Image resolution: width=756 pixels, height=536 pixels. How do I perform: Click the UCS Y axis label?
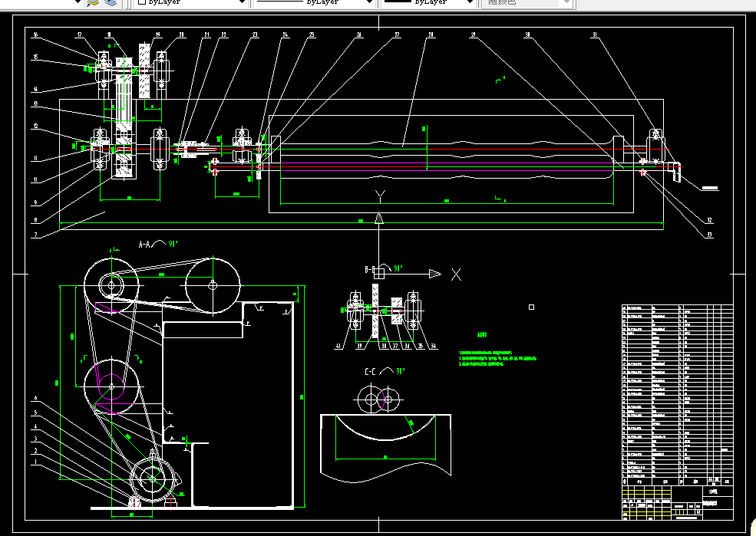[x=380, y=196]
